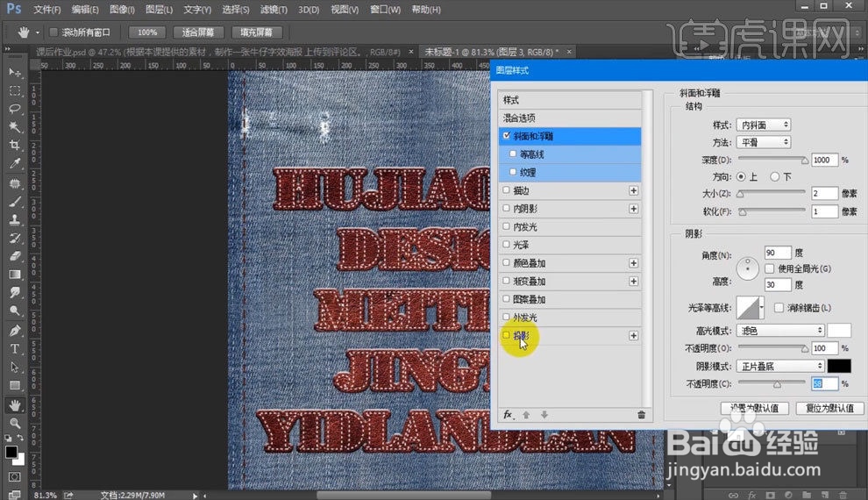Select the Rectangular Marquee tool
868x500 pixels.
click(x=14, y=91)
